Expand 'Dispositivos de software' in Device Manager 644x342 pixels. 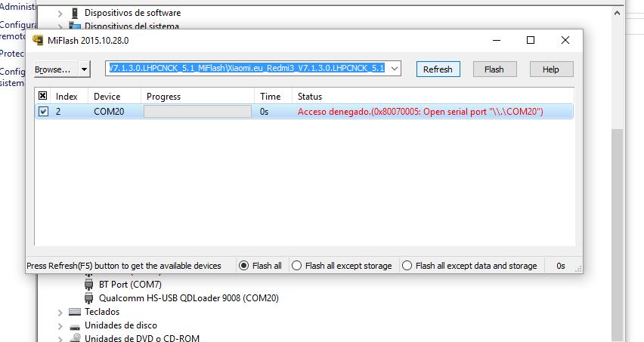(60, 14)
